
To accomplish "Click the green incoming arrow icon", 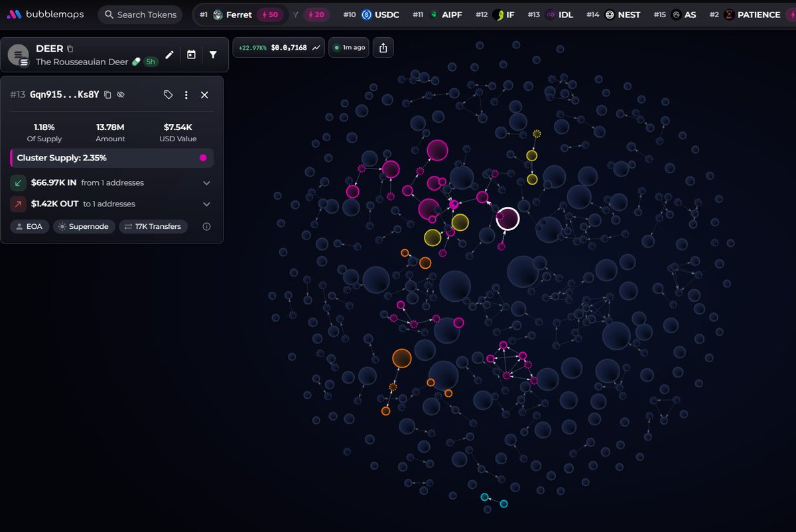I will tap(18, 182).
